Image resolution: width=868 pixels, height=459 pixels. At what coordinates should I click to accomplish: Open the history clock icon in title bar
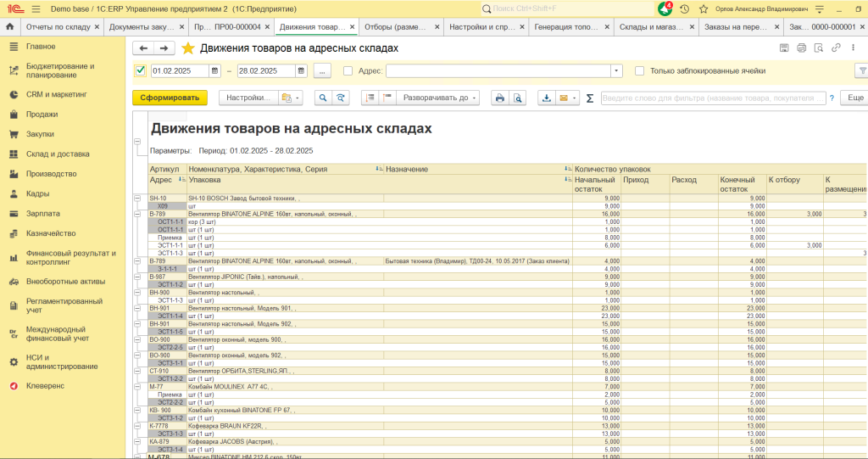pos(685,8)
